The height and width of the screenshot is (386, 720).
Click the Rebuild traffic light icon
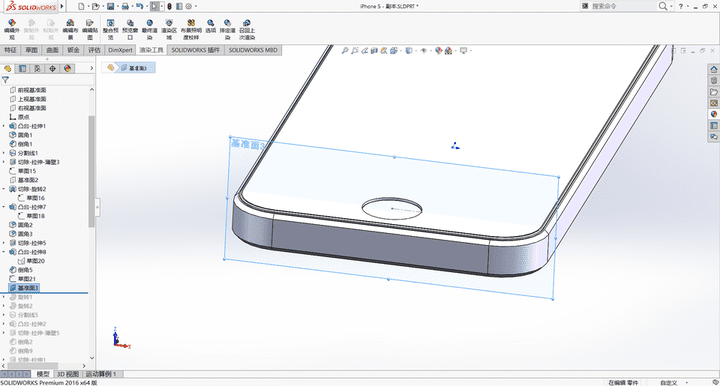point(169,6)
